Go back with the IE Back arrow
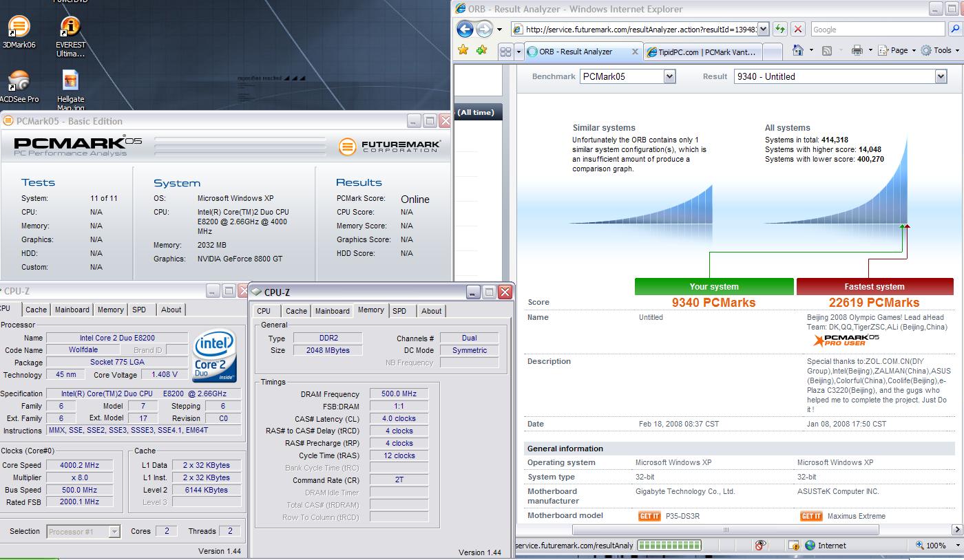Image resolution: width=964 pixels, height=560 pixels. (465, 30)
